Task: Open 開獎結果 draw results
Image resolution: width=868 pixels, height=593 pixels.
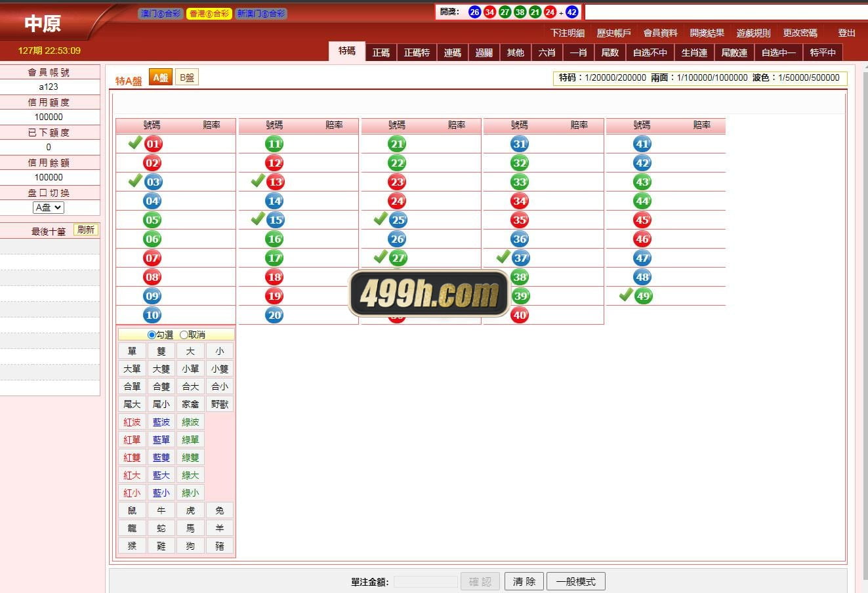Action: pyautogui.click(x=707, y=33)
